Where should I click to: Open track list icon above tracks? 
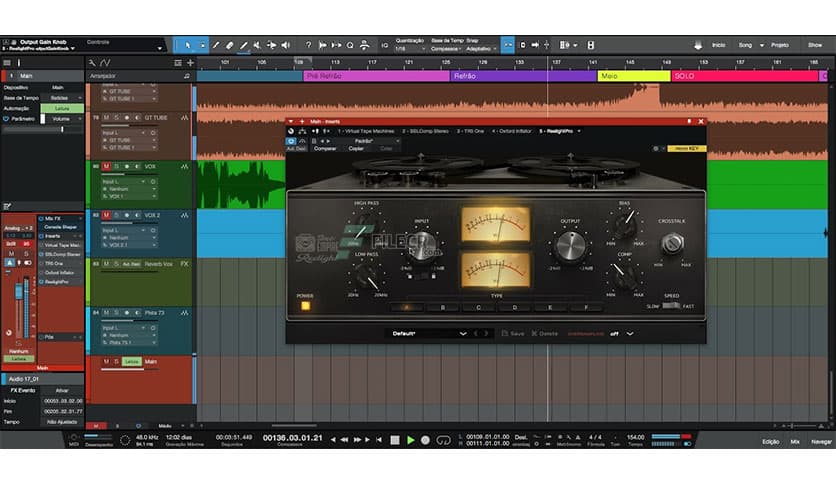click(x=178, y=63)
